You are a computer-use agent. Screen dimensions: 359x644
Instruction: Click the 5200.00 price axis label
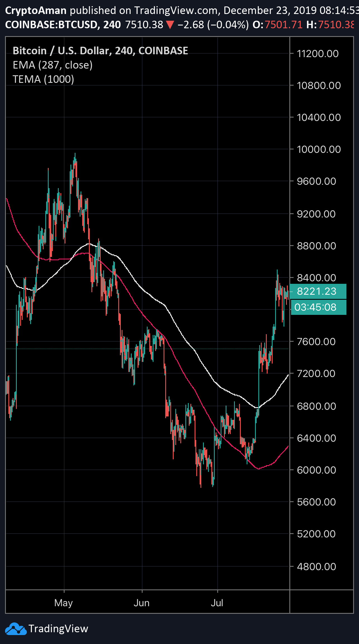tap(316, 534)
